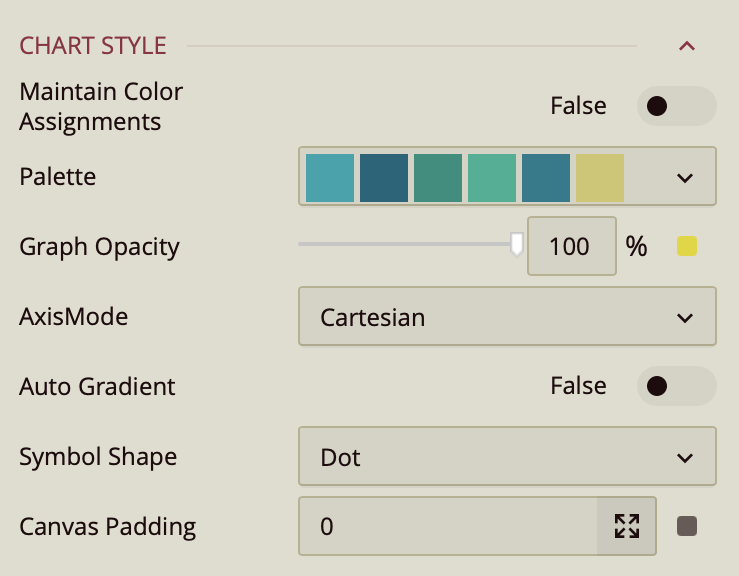This screenshot has height=576, width=739.
Task: Click the expand arrows icon in Canvas Padding
Action: pyautogui.click(x=627, y=526)
